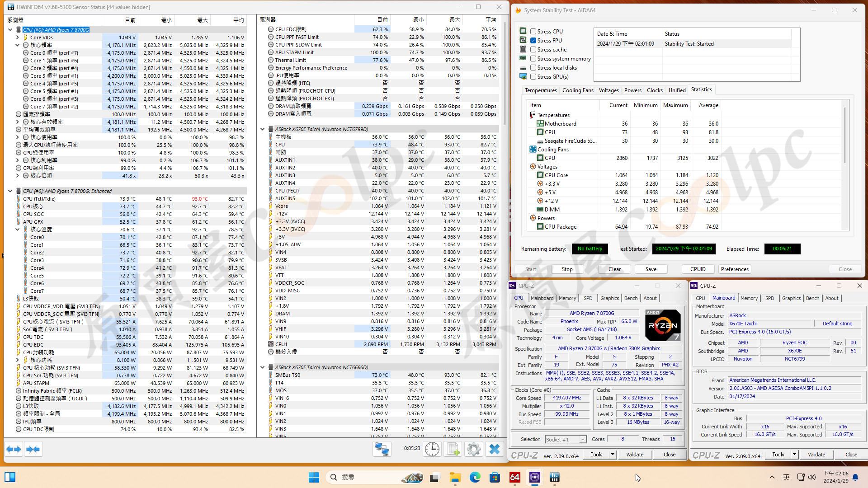Switch to HWiNFO taskbar icon
This screenshot has width=868, height=488.
pos(554,477)
